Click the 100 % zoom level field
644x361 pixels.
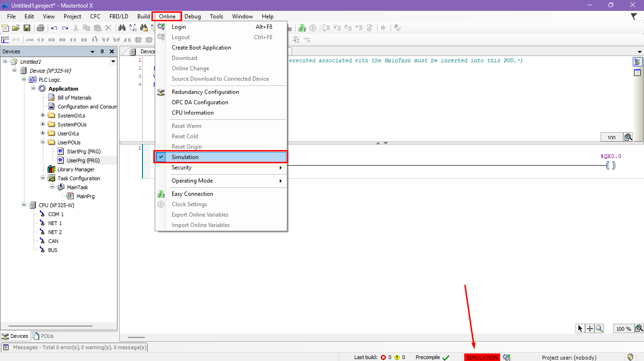coord(623,328)
